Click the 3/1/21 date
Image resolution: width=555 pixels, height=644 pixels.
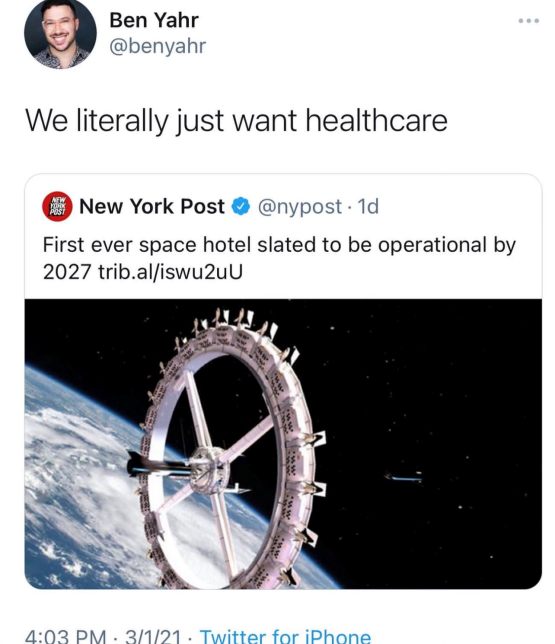click(153, 636)
